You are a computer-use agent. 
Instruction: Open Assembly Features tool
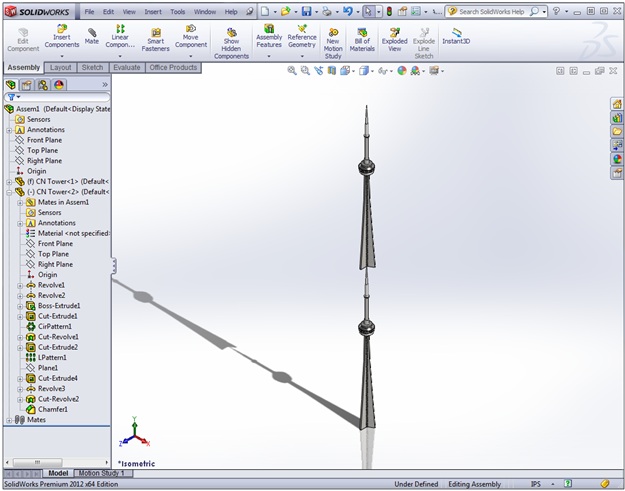(x=269, y=36)
